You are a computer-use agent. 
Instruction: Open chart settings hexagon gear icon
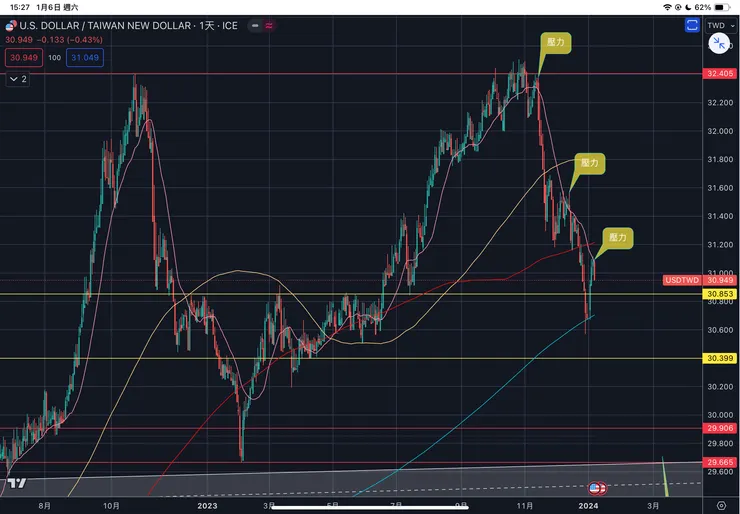click(721, 506)
